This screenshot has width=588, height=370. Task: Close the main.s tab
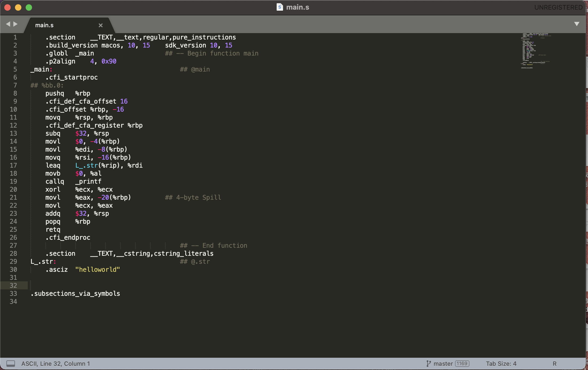(x=101, y=25)
